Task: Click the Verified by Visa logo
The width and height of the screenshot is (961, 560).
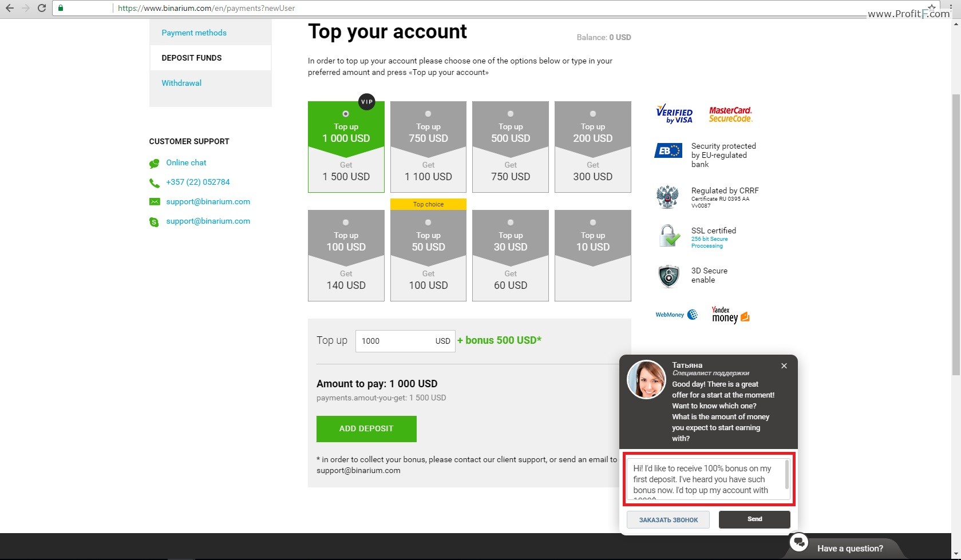Action: [674, 114]
